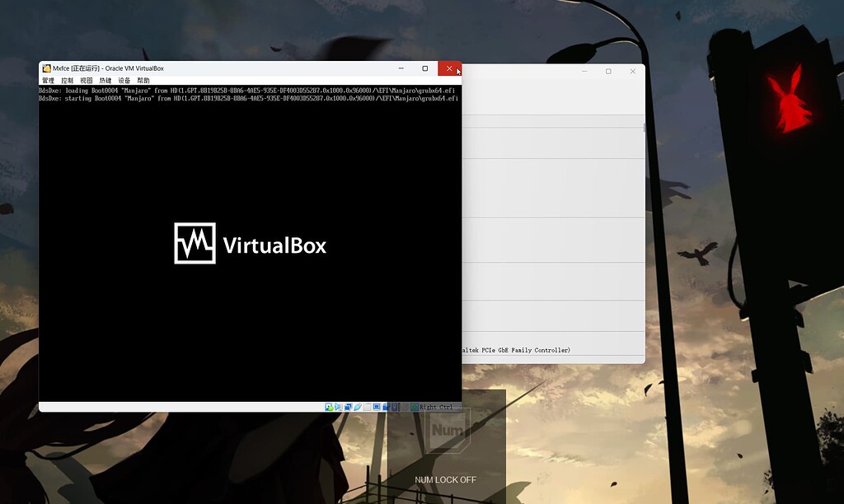Open the 热键 menu
This screenshot has height=504, width=844.
[x=105, y=80]
